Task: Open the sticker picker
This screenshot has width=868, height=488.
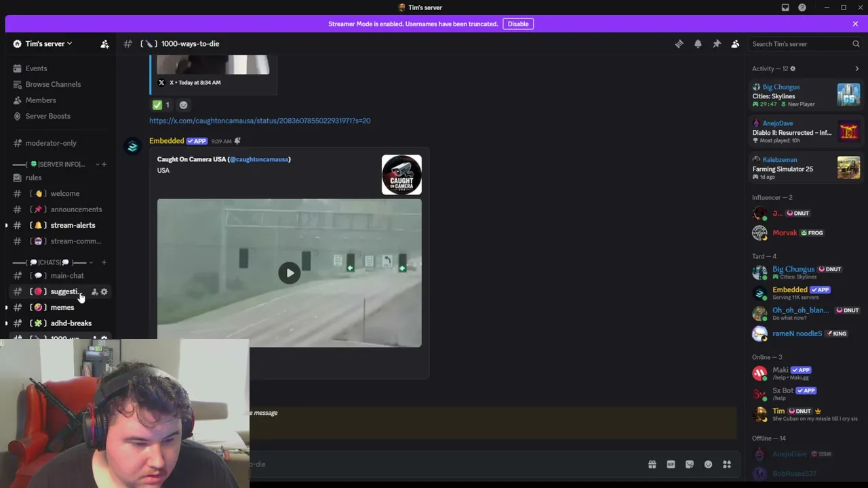Action: (x=690, y=464)
